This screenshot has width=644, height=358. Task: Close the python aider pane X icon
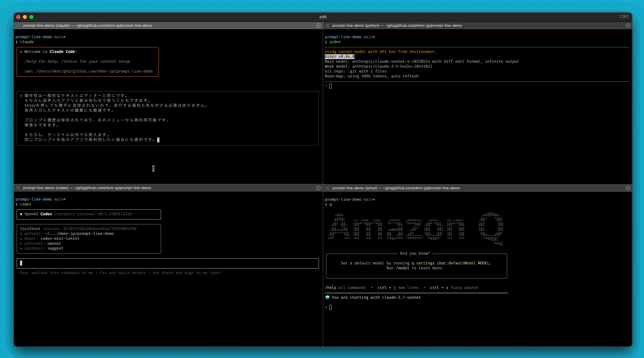click(327, 25)
